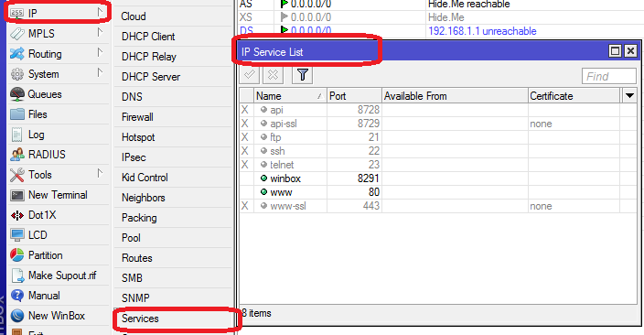Expand the IP submenu arrow
The height and width of the screenshot is (335, 644).
[100, 12]
